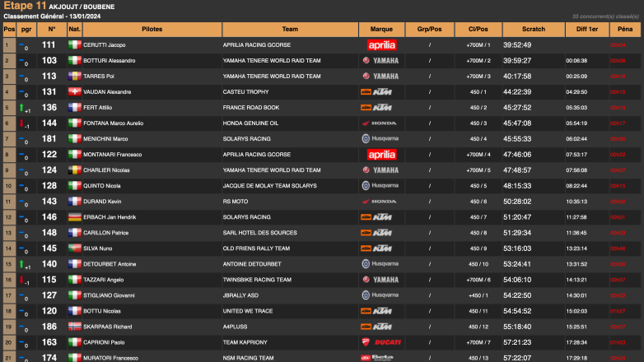Click team name CASTEU TROPHY
The height and width of the screenshot is (362, 644).
click(x=245, y=92)
